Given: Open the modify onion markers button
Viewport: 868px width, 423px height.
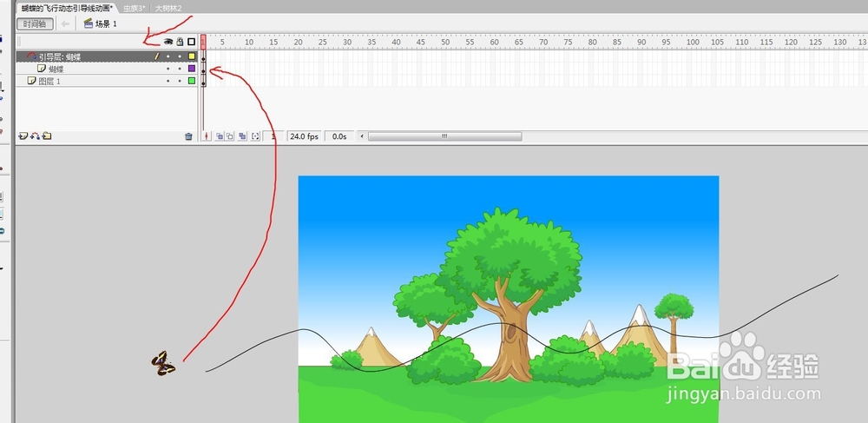Looking at the screenshot, I should (x=255, y=136).
